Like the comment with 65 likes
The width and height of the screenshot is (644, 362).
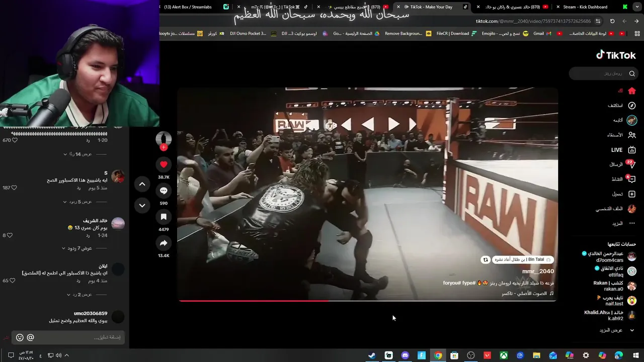[x=12, y=281]
